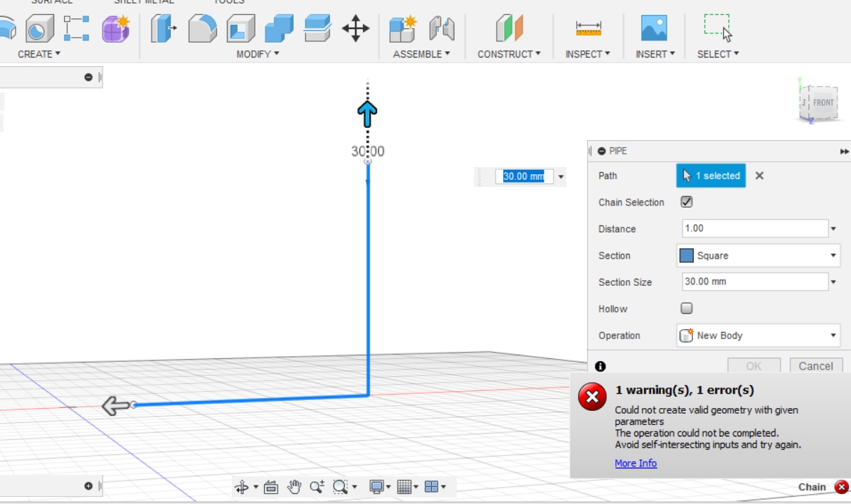The image size is (851, 504).
Task: Toggle the Chain Selection checkbox
Action: click(x=687, y=202)
